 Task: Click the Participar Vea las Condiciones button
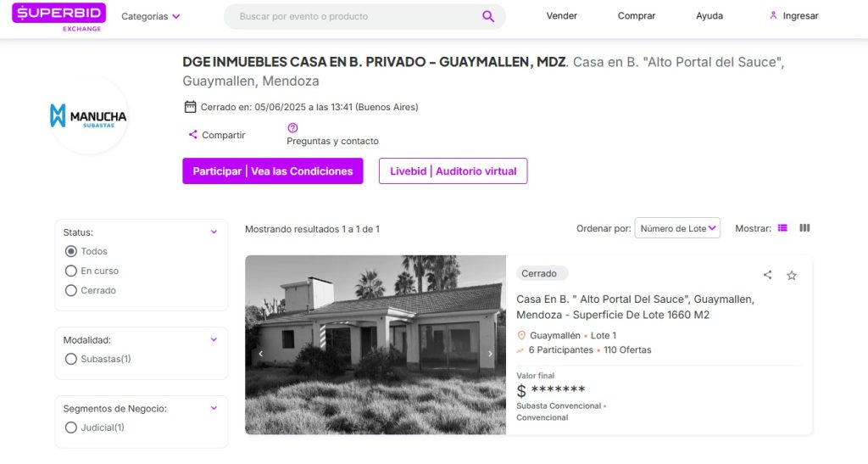273,171
